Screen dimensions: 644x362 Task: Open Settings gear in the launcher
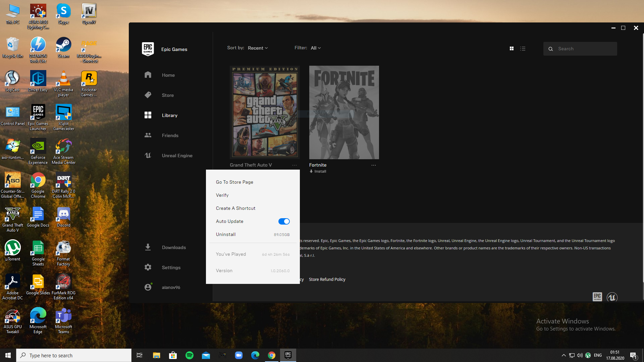pyautogui.click(x=148, y=267)
